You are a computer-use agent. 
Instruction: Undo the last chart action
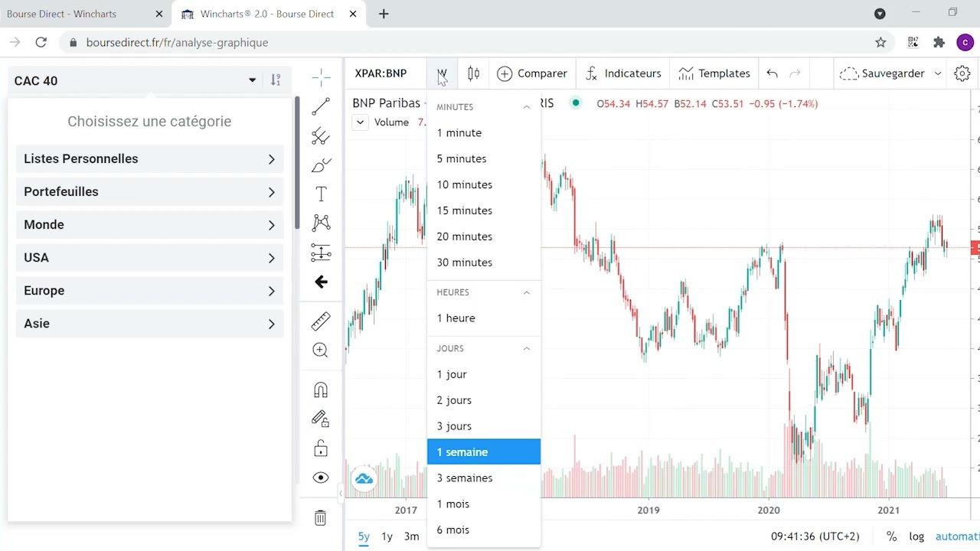click(772, 73)
